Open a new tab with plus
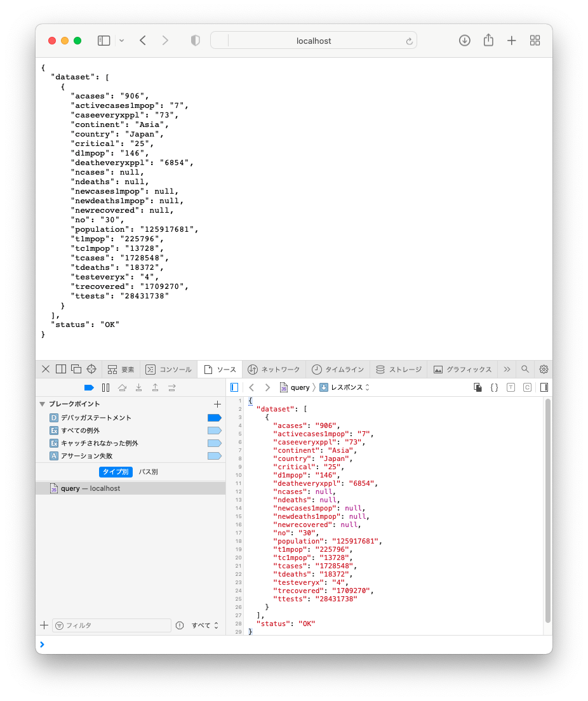588x701 pixels. pos(512,41)
